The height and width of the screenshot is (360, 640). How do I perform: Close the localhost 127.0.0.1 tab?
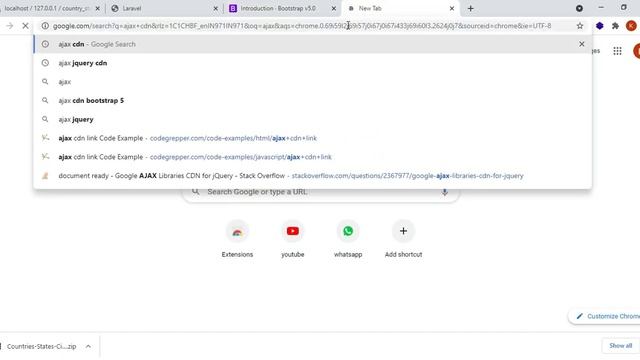point(98,8)
